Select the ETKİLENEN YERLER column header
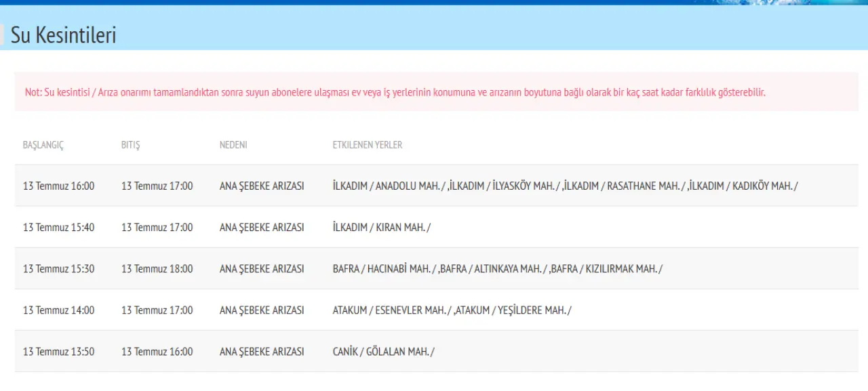This screenshot has height=391, width=868. tap(368, 145)
